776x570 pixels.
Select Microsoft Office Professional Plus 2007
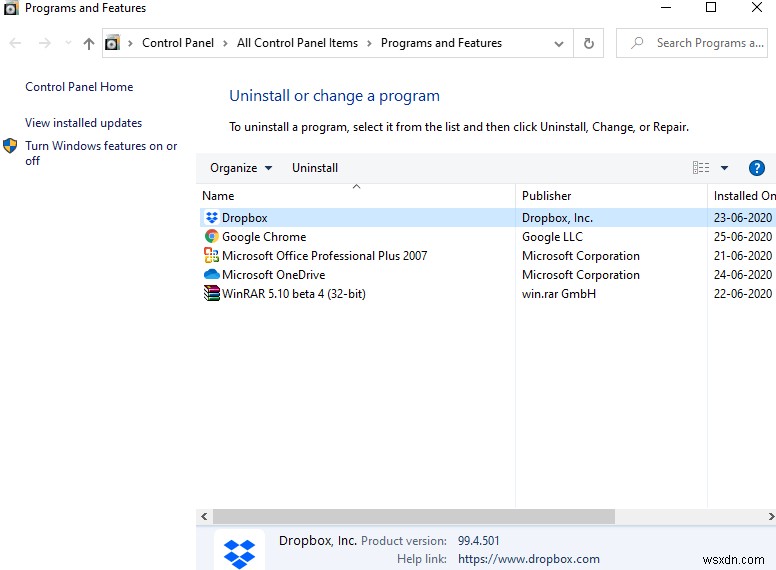pos(324,255)
